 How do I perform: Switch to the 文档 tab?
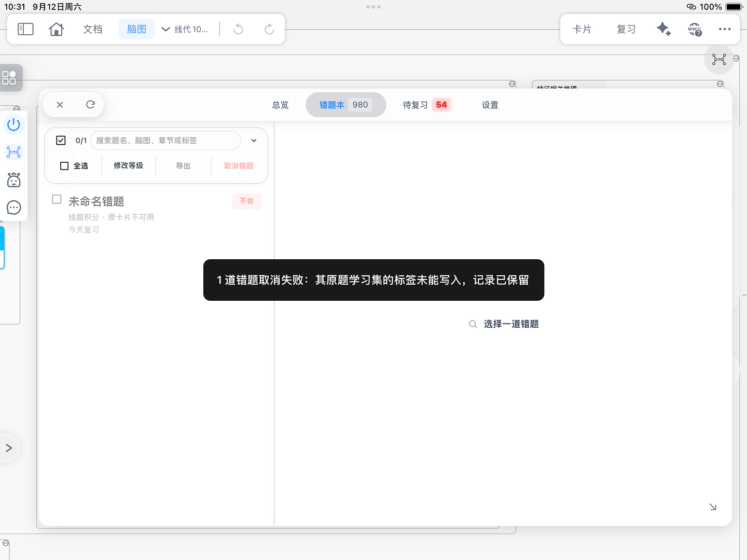click(93, 29)
